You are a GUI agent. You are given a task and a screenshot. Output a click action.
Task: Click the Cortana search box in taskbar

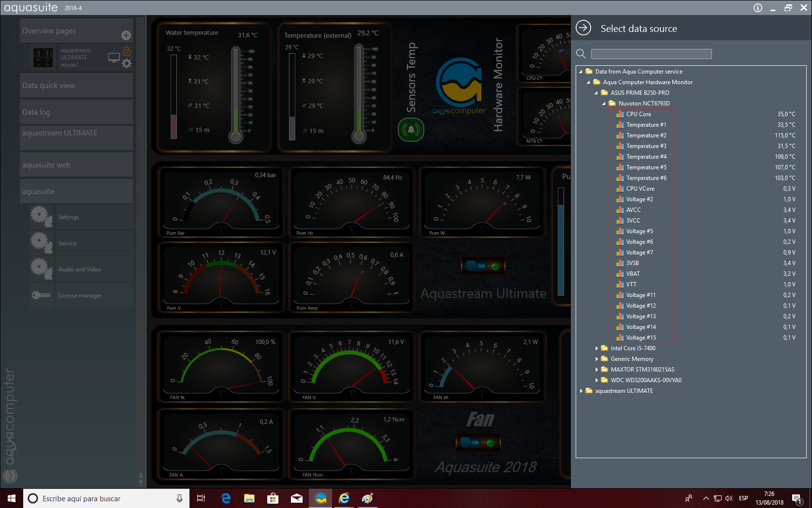click(106, 498)
